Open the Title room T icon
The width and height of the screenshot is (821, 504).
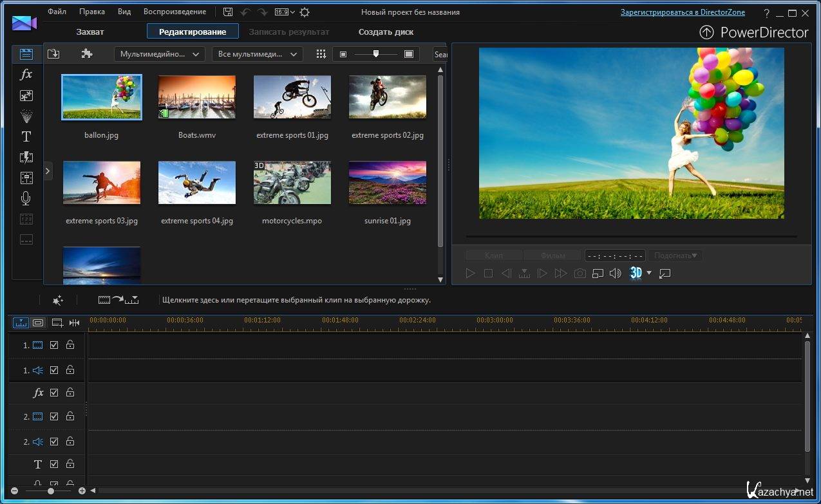26,136
